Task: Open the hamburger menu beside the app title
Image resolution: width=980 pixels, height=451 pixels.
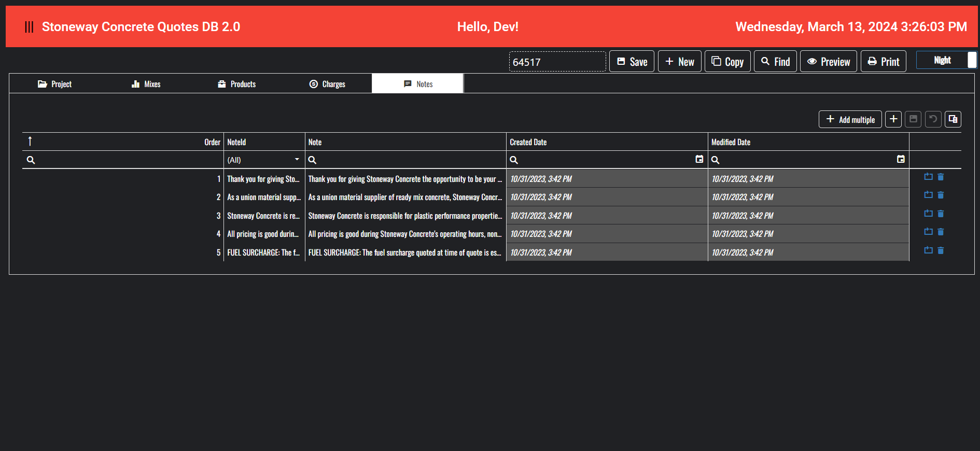Action: click(x=29, y=27)
